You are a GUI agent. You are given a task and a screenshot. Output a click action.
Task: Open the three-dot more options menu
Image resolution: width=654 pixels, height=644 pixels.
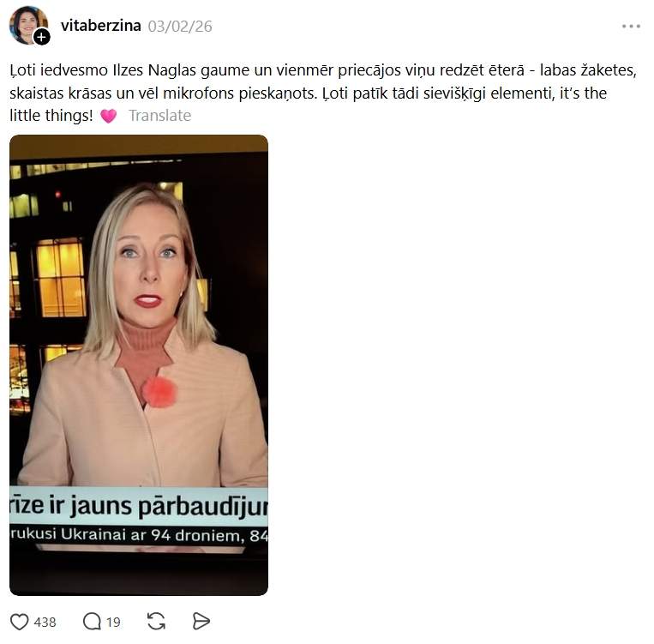[x=631, y=26]
